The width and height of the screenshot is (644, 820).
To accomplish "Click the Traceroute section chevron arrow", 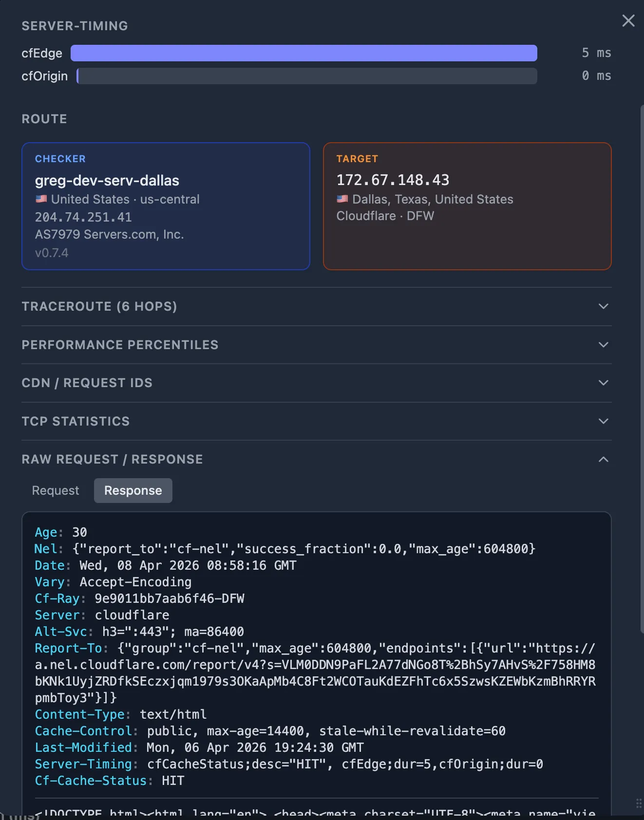I will pos(603,306).
